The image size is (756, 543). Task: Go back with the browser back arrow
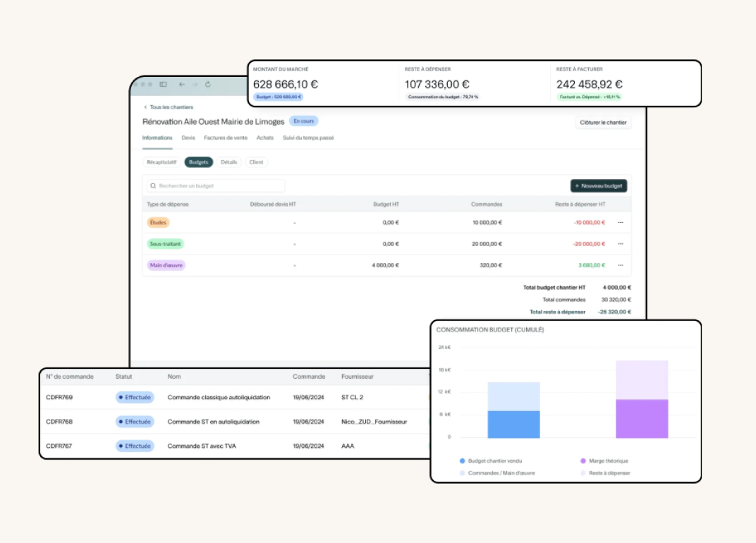pyautogui.click(x=181, y=85)
